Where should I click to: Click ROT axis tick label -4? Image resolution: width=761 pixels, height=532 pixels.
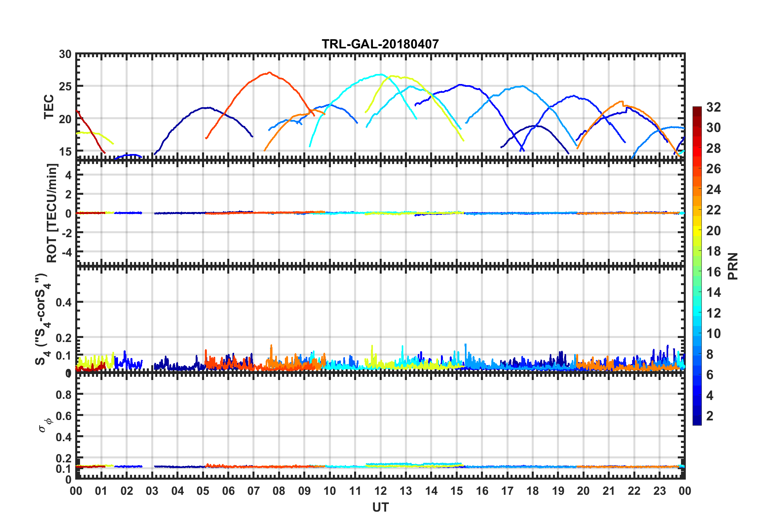(x=67, y=252)
